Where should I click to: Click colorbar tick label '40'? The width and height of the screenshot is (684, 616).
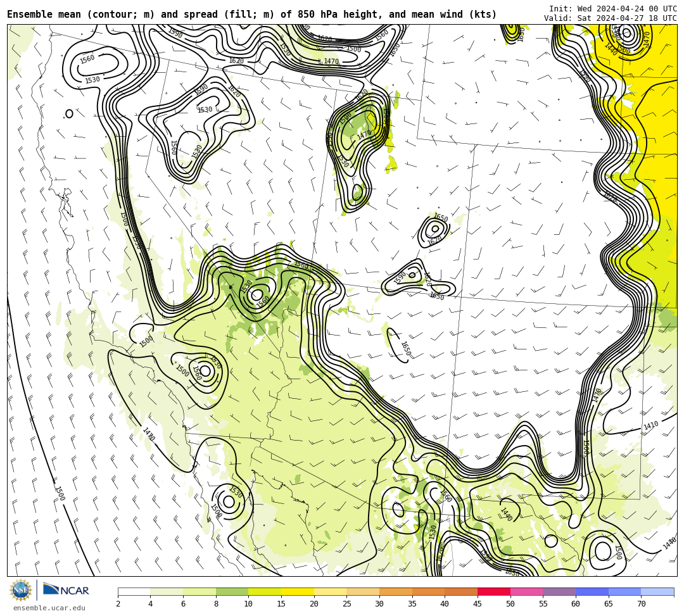pos(445,604)
